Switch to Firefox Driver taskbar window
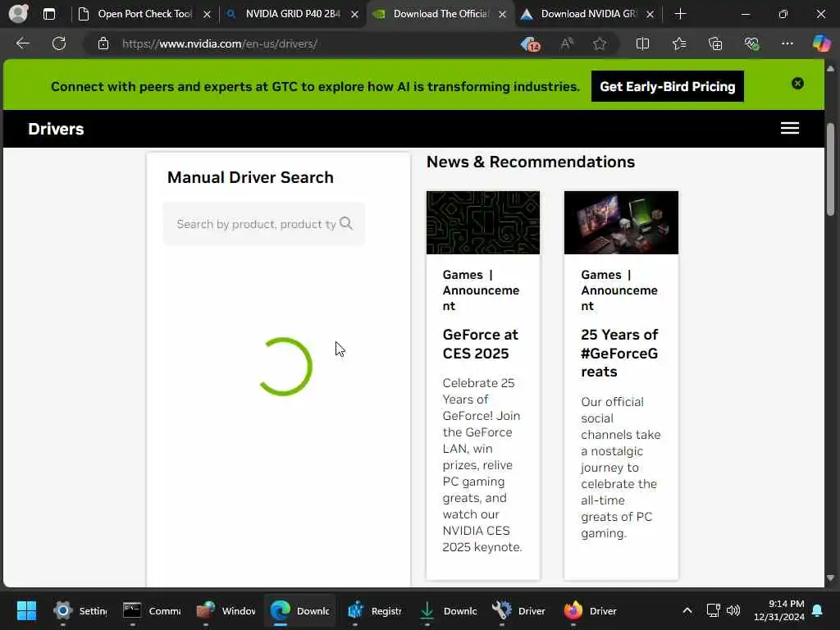The image size is (840, 630). click(x=590, y=610)
